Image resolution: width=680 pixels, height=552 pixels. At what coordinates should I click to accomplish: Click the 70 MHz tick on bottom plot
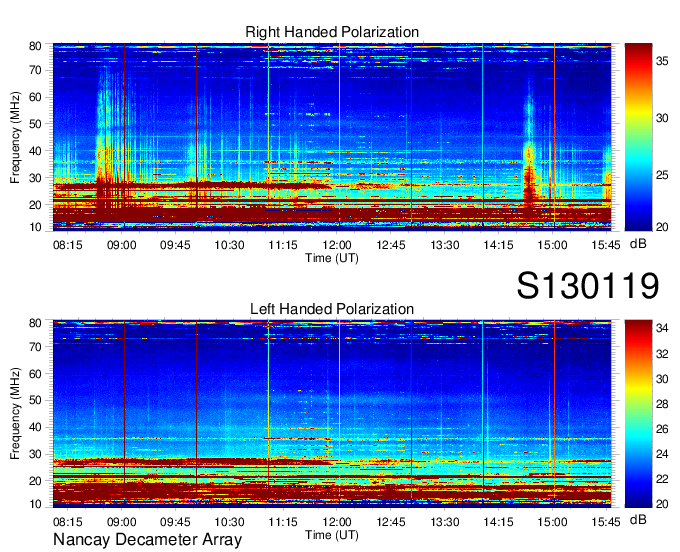[x=35, y=346]
